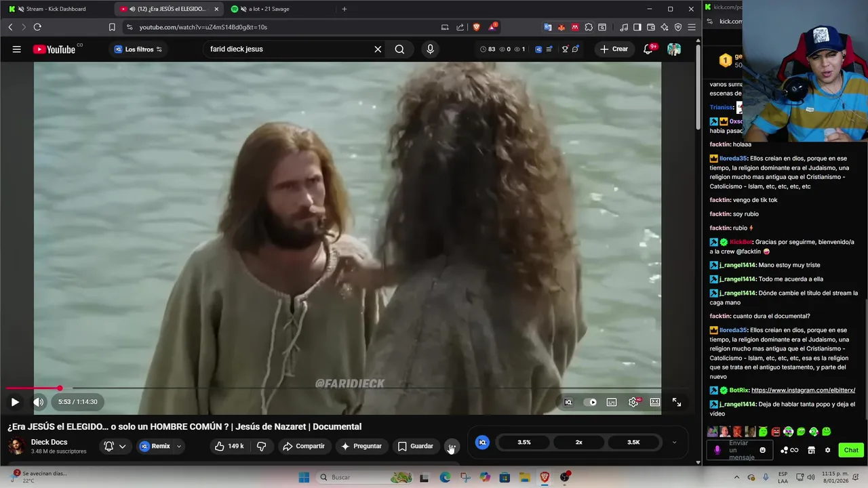Switch to the Stream - Kick Dashboard tab
Screen dimensions: 868x488
pos(56,9)
